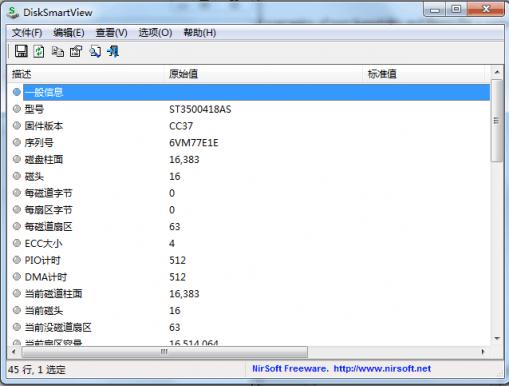
Task: Click the DiskSmartView title bar app icon
Action: pyautogui.click(x=13, y=12)
